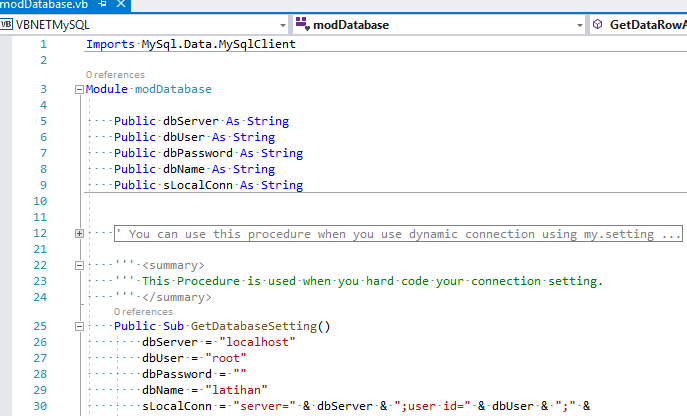Image resolution: width=687 pixels, height=416 pixels.
Task: Click the empty password string on line 28
Action: pyautogui.click(x=240, y=374)
